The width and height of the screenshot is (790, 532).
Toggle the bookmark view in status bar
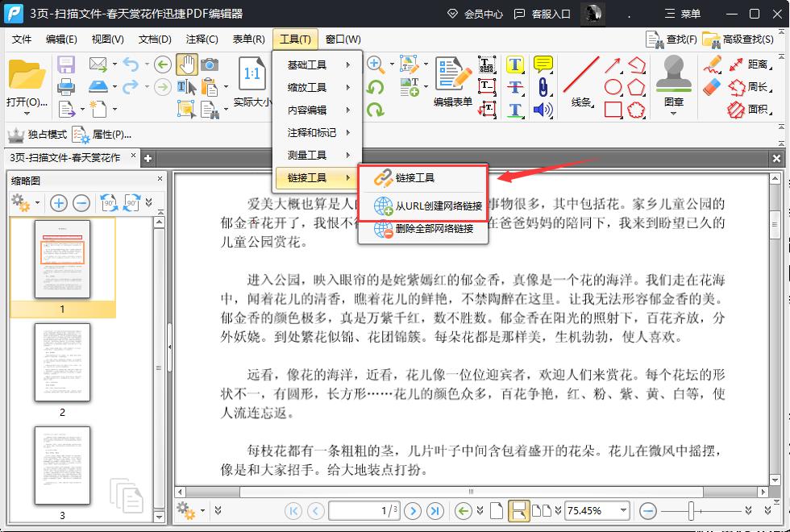coord(519,510)
